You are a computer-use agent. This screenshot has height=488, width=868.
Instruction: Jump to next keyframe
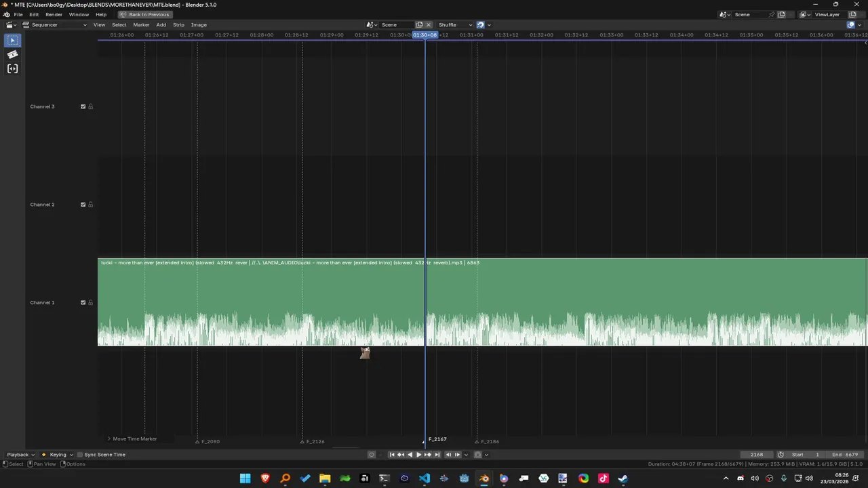pos(428,455)
